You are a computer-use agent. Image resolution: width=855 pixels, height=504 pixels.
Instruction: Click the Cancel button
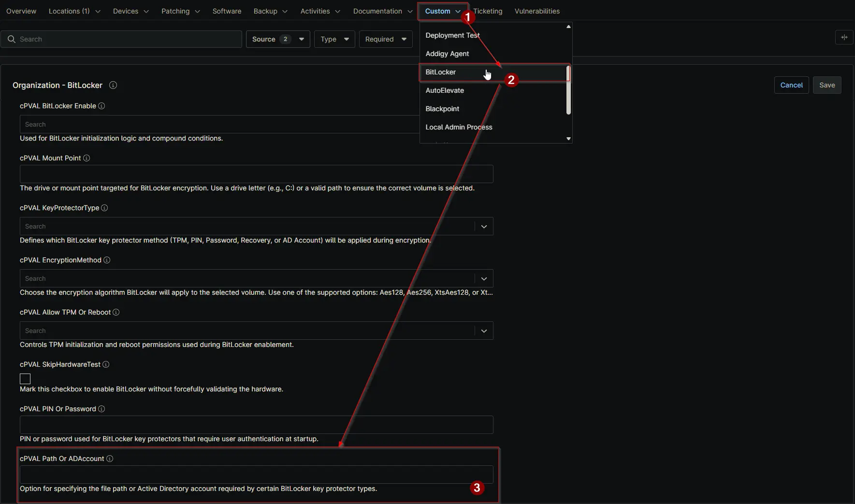[x=791, y=85]
